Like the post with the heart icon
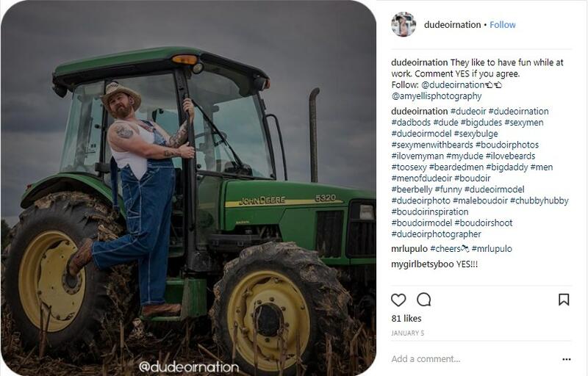Image resolution: width=588 pixels, height=376 pixels. (x=398, y=300)
